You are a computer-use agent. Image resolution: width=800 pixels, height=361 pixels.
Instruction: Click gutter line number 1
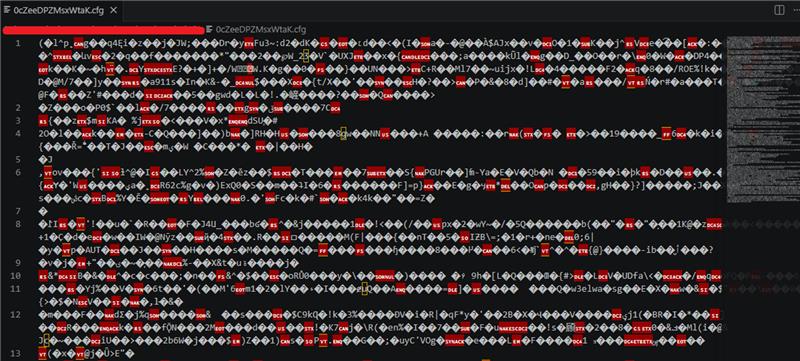click(x=18, y=43)
